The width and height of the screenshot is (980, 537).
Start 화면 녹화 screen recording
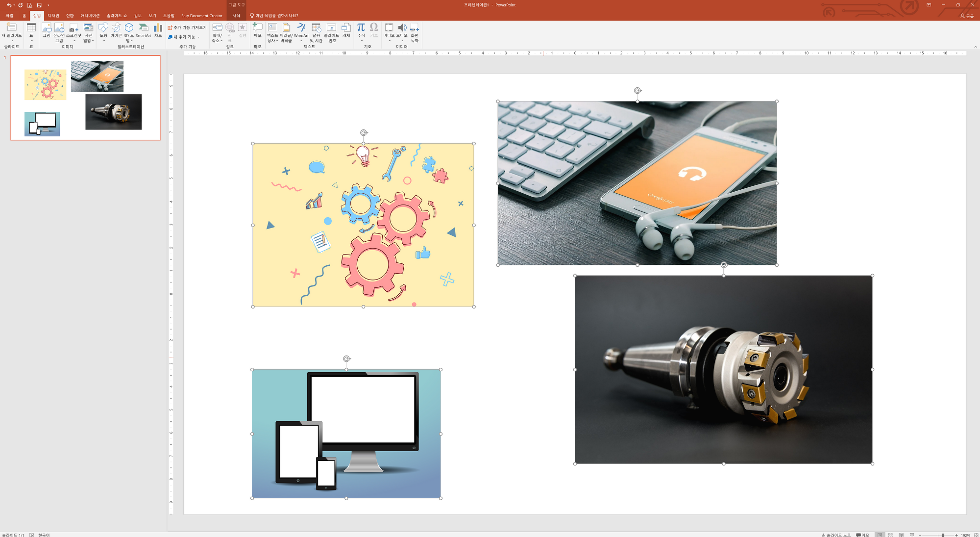coord(415,30)
